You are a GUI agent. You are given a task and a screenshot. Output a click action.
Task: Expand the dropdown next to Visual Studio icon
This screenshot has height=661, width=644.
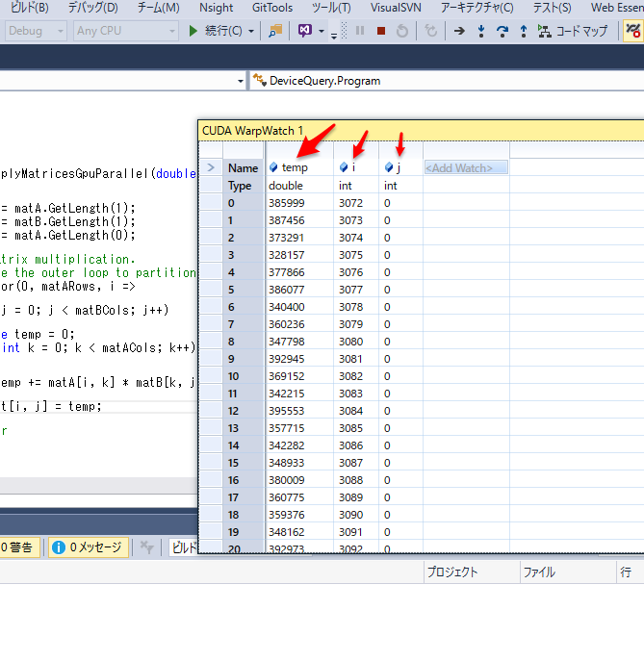[x=322, y=31]
